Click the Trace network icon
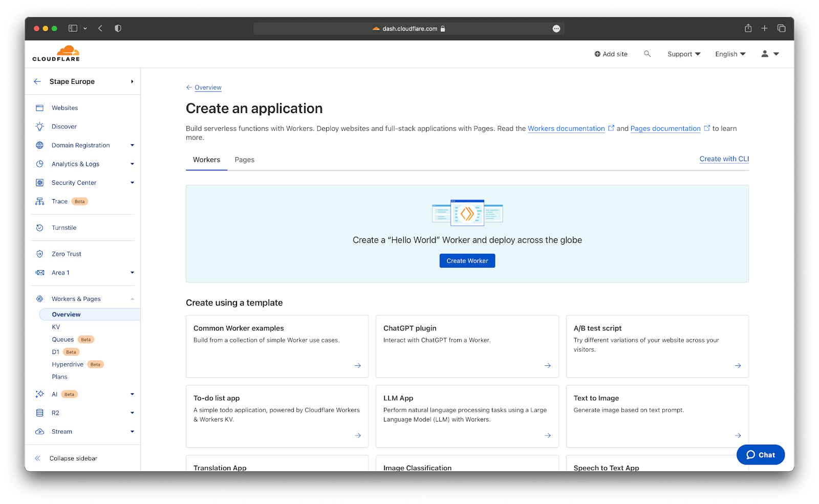819x504 pixels. [x=39, y=202]
